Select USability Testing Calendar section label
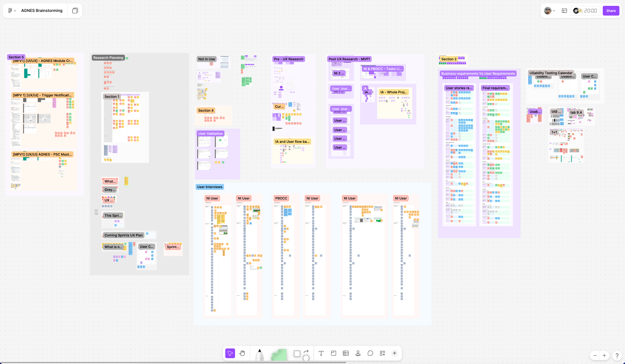This screenshot has width=625, height=364. [x=551, y=73]
